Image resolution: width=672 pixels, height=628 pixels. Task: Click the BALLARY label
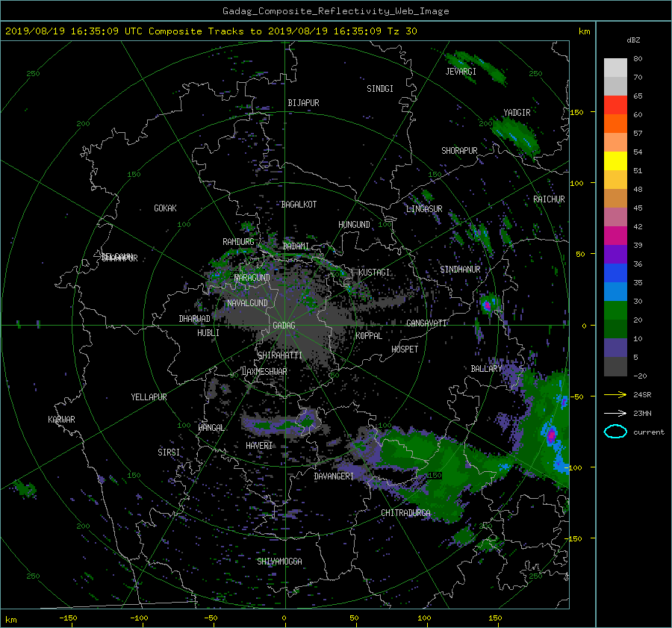click(x=486, y=369)
